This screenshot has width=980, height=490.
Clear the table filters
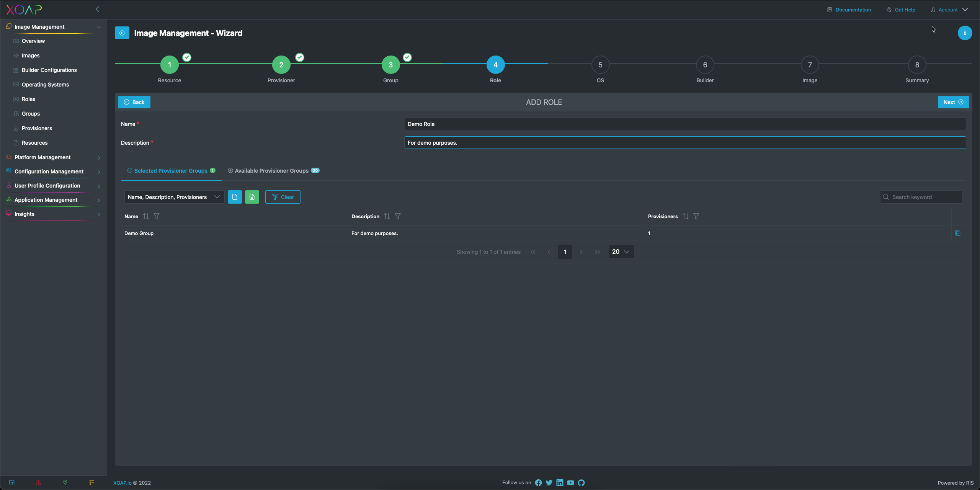tap(283, 197)
